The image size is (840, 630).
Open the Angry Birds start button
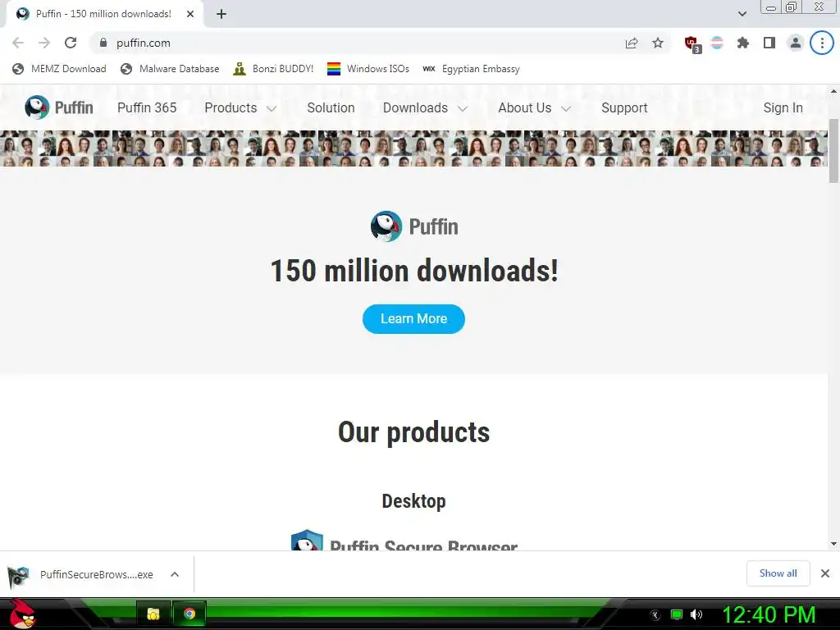pyautogui.click(x=22, y=614)
